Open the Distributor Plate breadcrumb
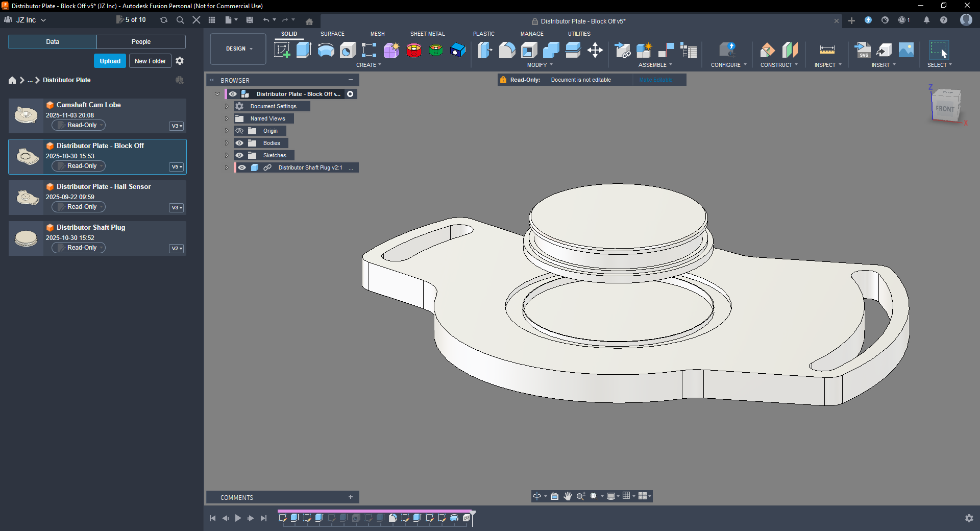 [x=67, y=80]
